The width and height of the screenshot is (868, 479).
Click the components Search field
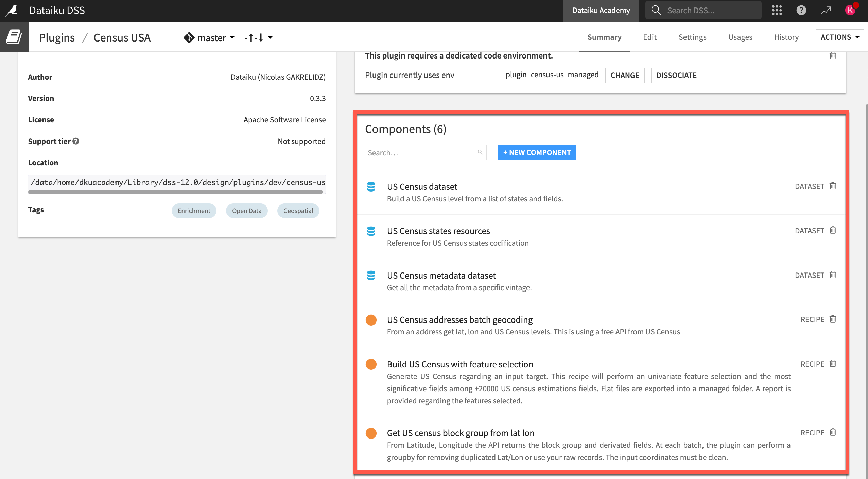click(x=421, y=153)
